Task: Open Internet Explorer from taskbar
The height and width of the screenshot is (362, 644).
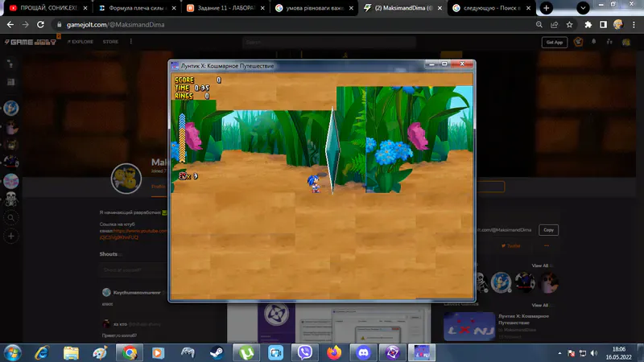Action: (x=42, y=353)
